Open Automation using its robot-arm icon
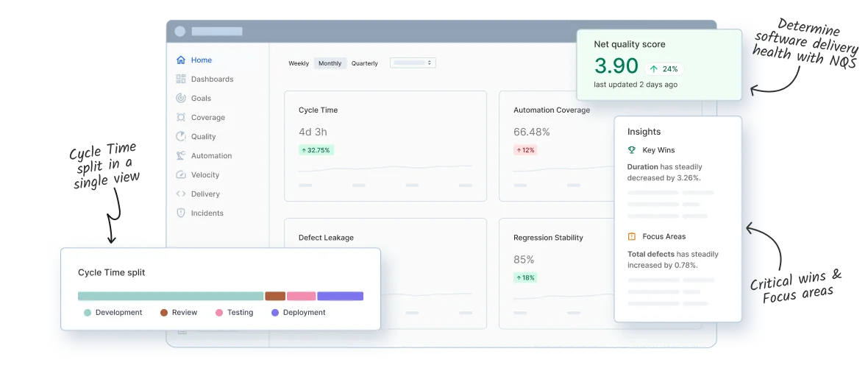Screen dimensions: 868x368 181,156
